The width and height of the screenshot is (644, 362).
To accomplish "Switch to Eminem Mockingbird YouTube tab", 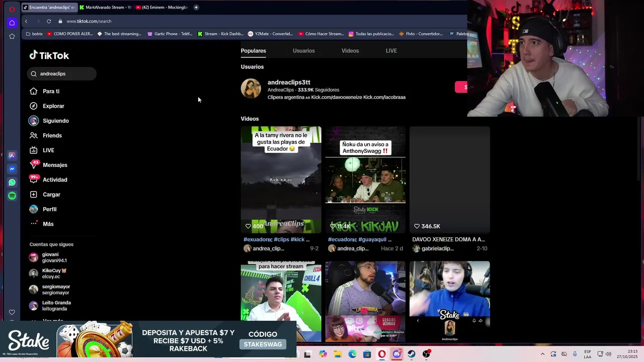I will (x=162, y=8).
